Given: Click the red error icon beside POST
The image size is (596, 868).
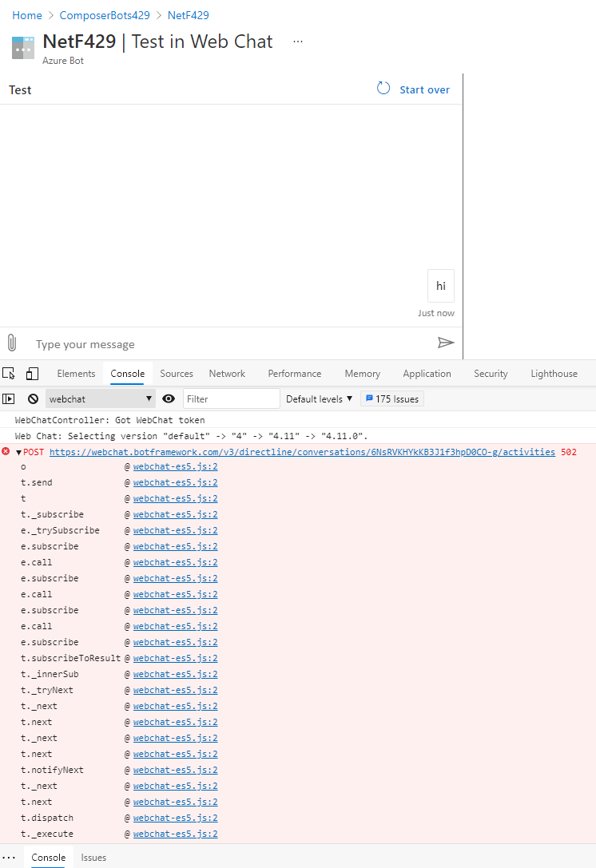Looking at the screenshot, I should 6,452.
